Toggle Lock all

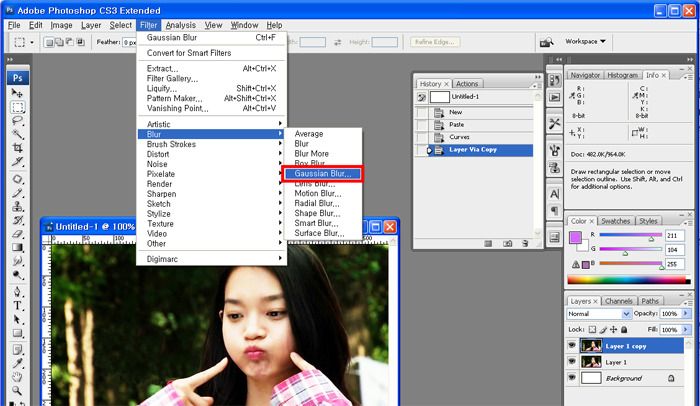click(624, 330)
